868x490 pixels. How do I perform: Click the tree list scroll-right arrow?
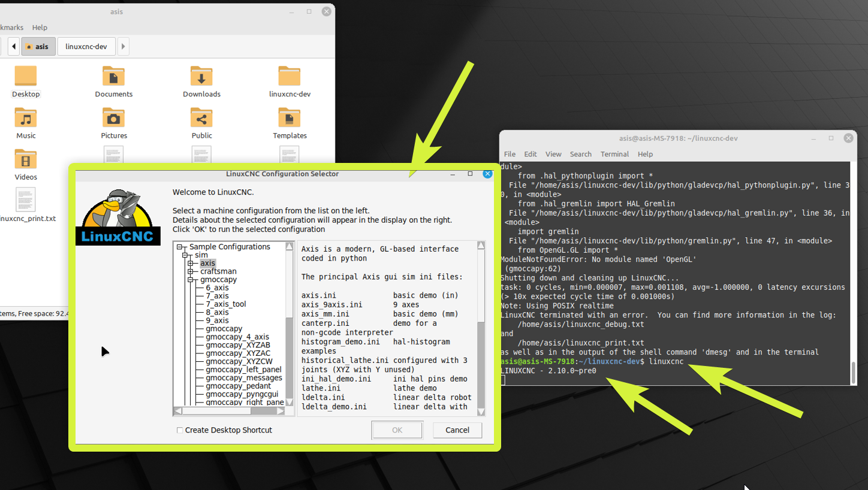[281, 411]
